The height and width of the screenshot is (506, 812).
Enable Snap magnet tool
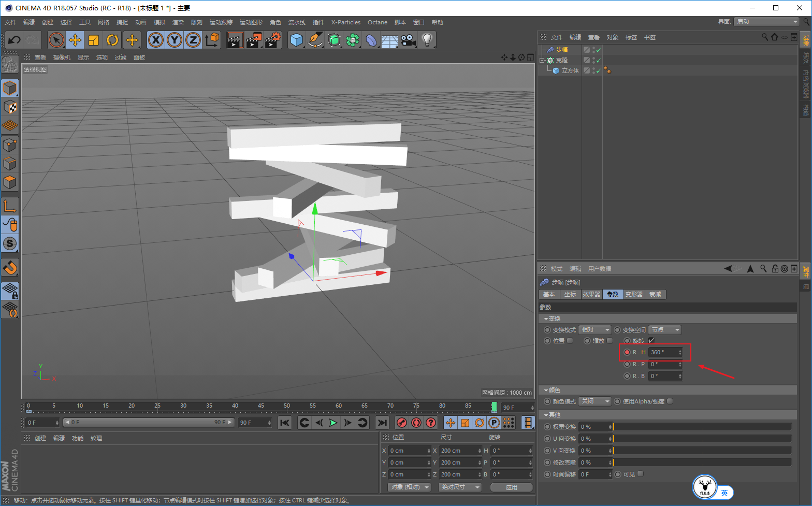(10, 267)
